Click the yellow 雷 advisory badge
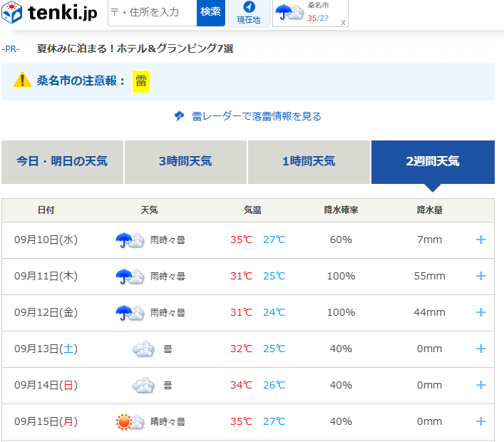Screen dimensions: 504x442 click(x=141, y=81)
